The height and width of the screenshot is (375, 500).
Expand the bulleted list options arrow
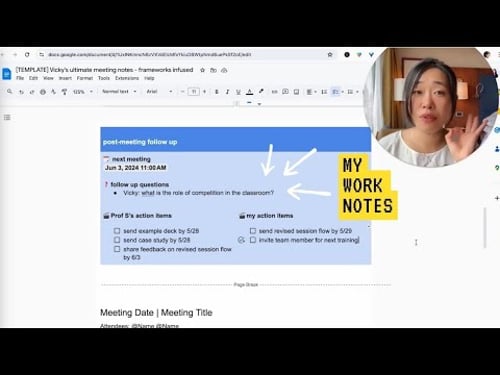357,92
